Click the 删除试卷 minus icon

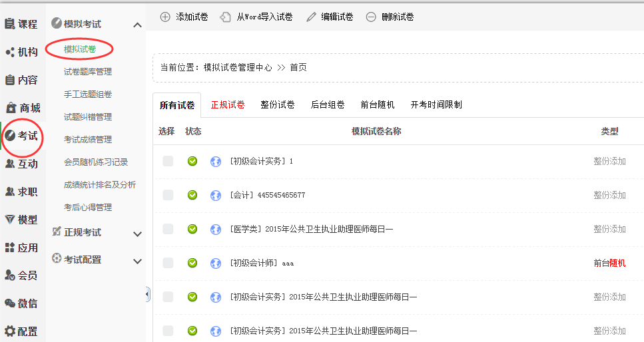[371, 17]
